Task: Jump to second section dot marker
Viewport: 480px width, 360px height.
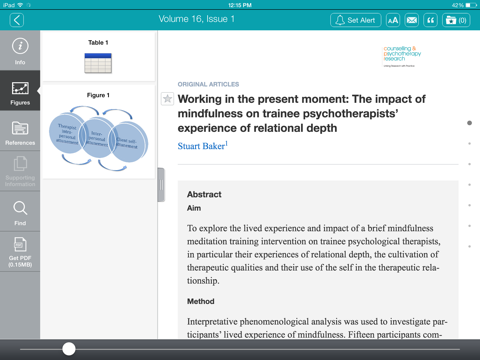Action: (x=469, y=144)
